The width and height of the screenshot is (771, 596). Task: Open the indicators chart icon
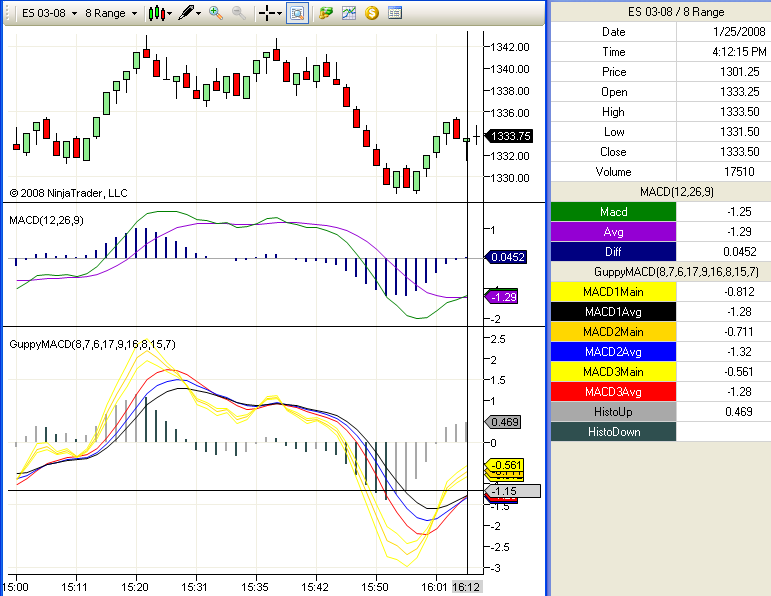click(349, 13)
